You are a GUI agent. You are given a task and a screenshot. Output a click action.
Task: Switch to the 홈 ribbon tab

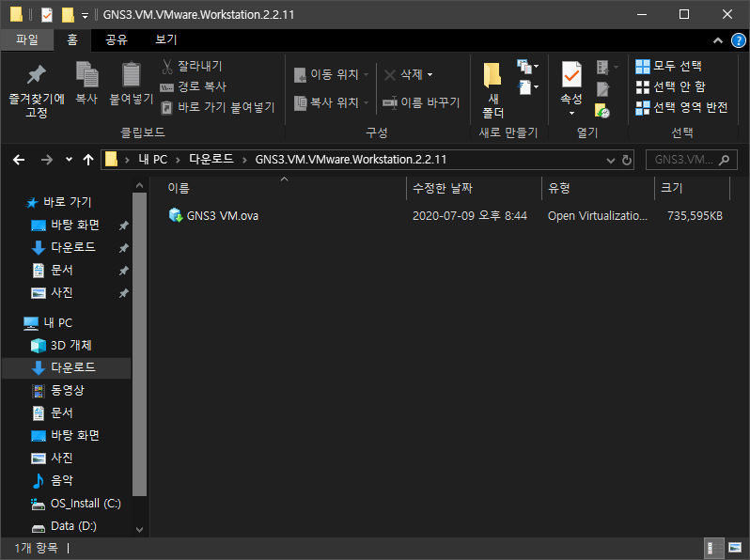coord(72,39)
